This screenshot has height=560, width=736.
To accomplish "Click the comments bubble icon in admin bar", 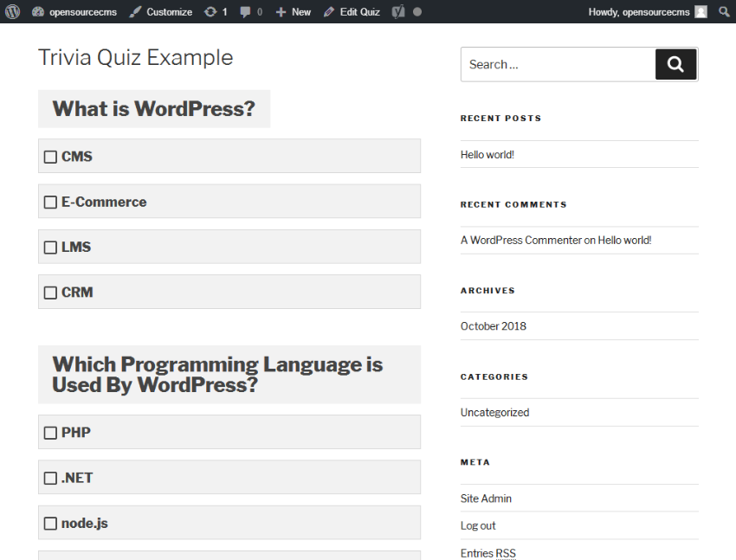I will [x=246, y=11].
